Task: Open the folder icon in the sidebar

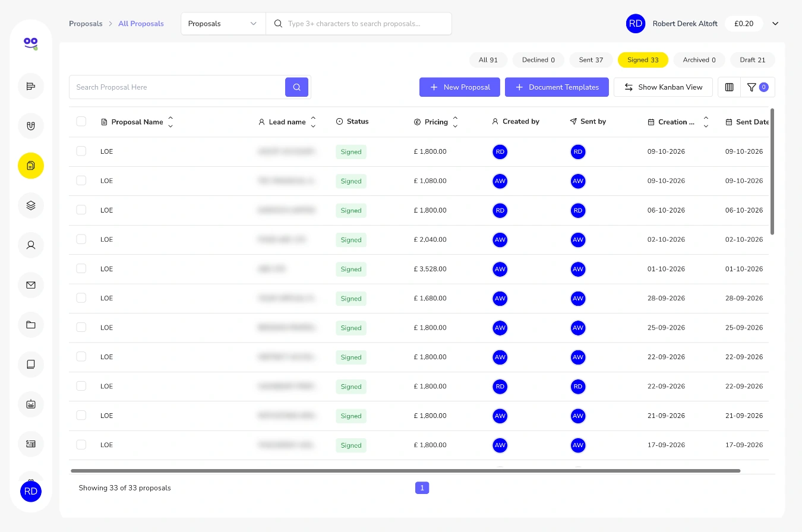Action: point(31,325)
